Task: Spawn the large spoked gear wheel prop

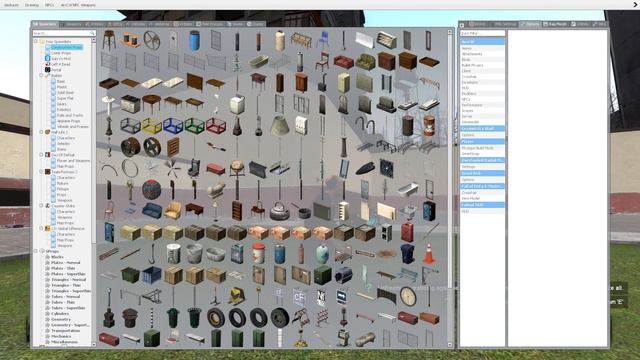Action: coord(151,41)
